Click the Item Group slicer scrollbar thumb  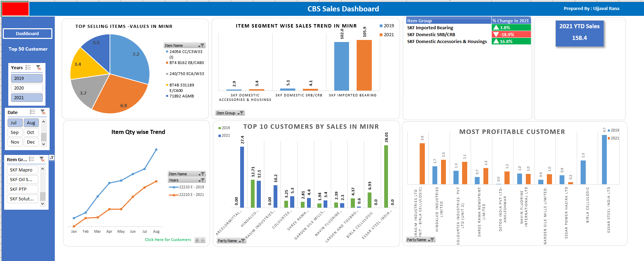coord(42,196)
